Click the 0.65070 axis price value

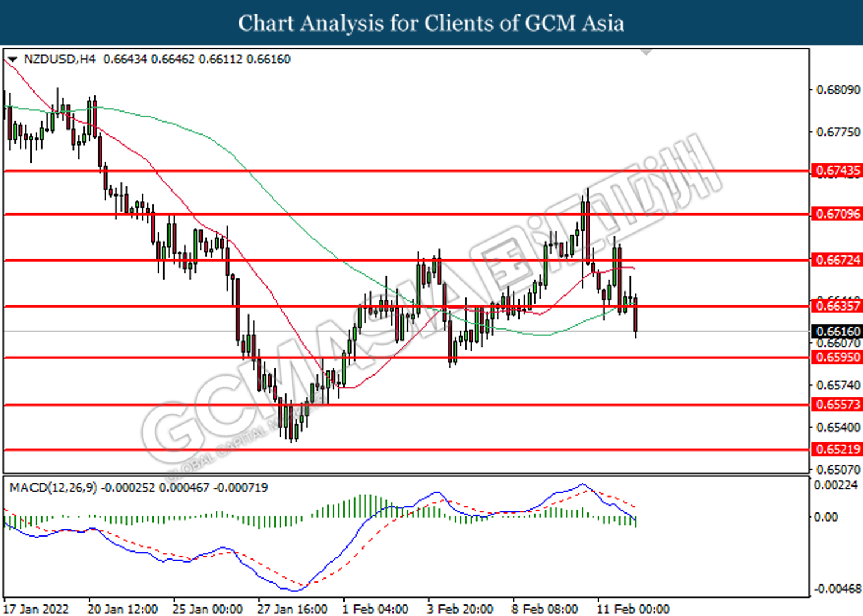pyautogui.click(x=839, y=470)
